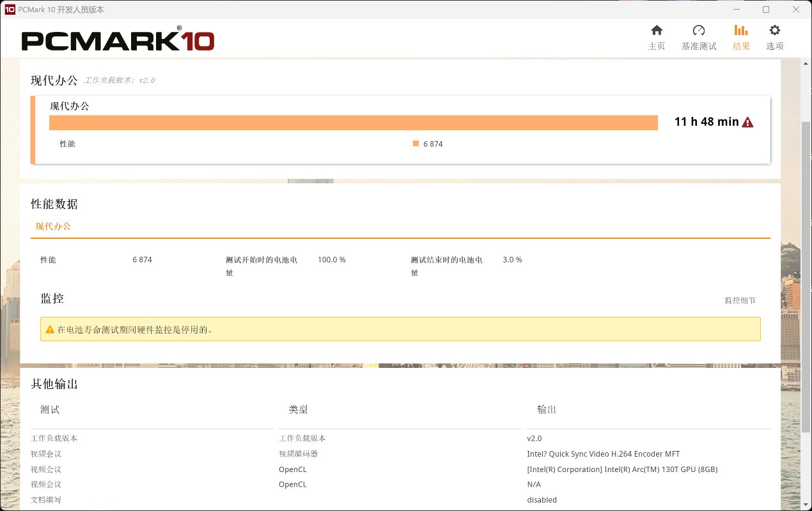Click the 工作负载版本 cell in the 测试 column
812x511 pixels.
click(x=54, y=438)
